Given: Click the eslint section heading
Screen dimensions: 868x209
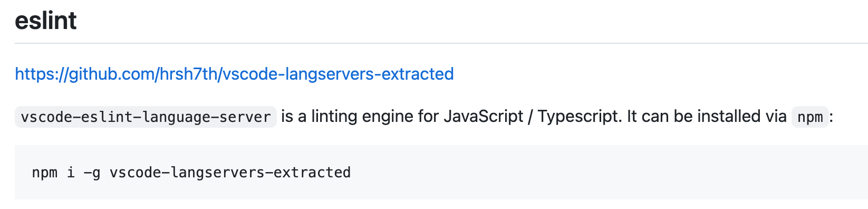Looking at the screenshot, I should tap(46, 21).
